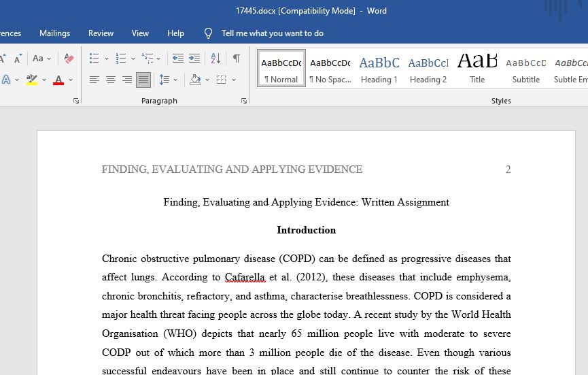Click the title line 'Finding, Evaluating and Applying Evidence: Written Assignment'
The width and height of the screenshot is (588, 375).
click(307, 202)
